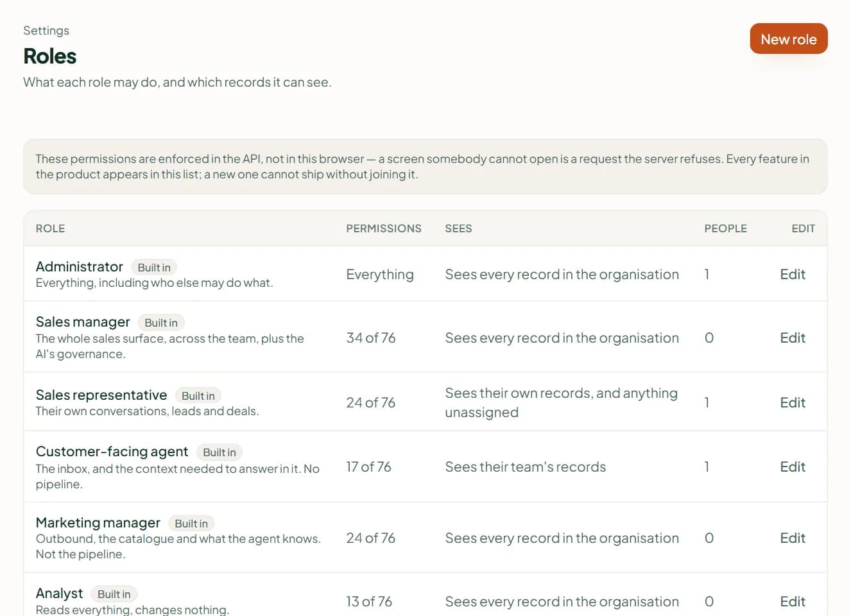Select the Analyst role name

[59, 593]
